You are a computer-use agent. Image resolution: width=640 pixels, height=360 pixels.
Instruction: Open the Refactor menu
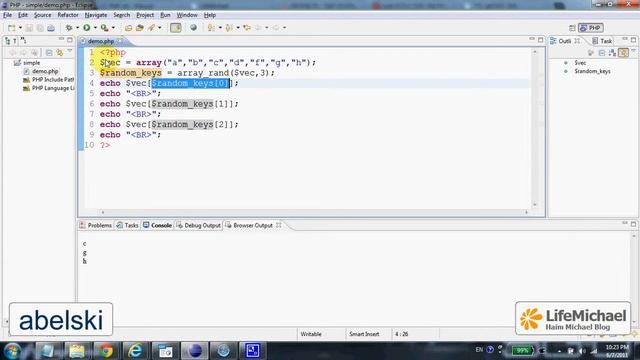68,15
